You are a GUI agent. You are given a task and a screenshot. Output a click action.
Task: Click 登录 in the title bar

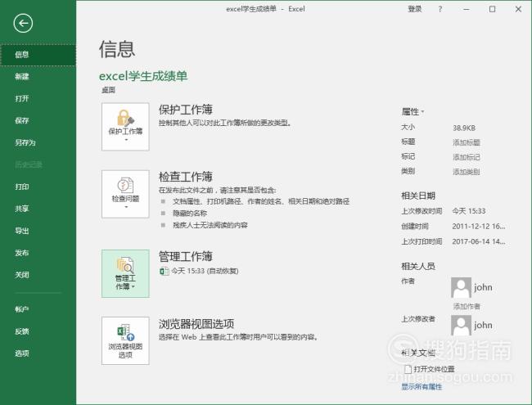[x=415, y=9]
